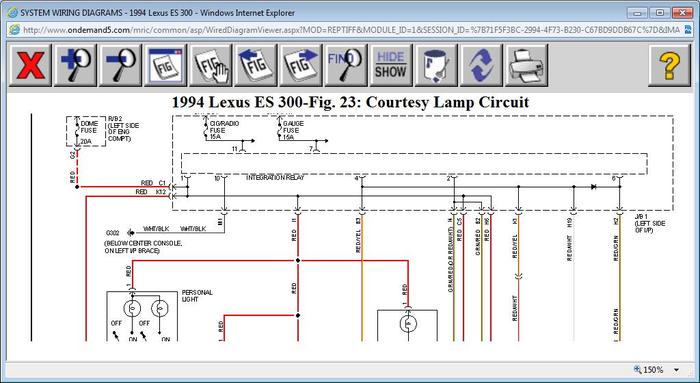
Task: Open the FIG window view icon
Action: (x=165, y=65)
